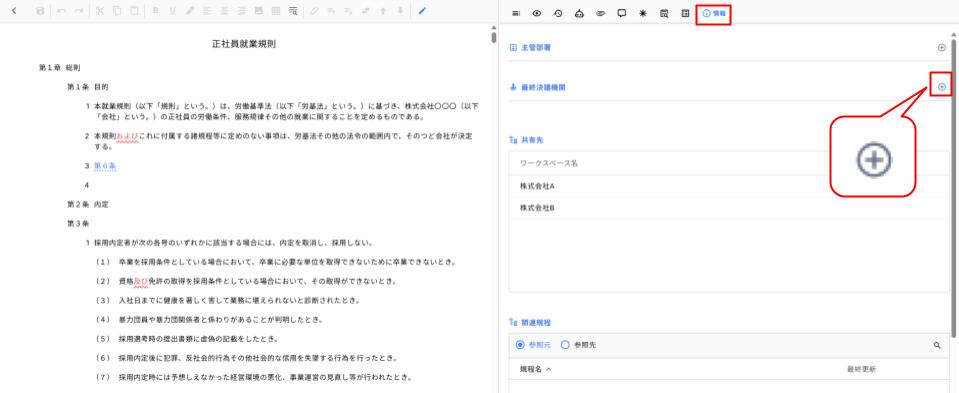This screenshot has width=959, height=393.
Task: Align text to the right
Action: tap(242, 11)
